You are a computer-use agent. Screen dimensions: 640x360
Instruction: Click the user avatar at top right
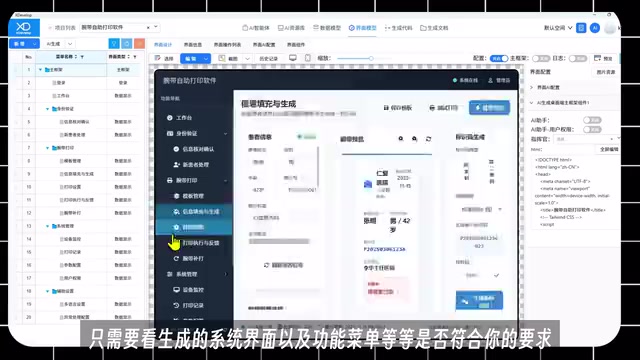pyautogui.click(x=610, y=28)
